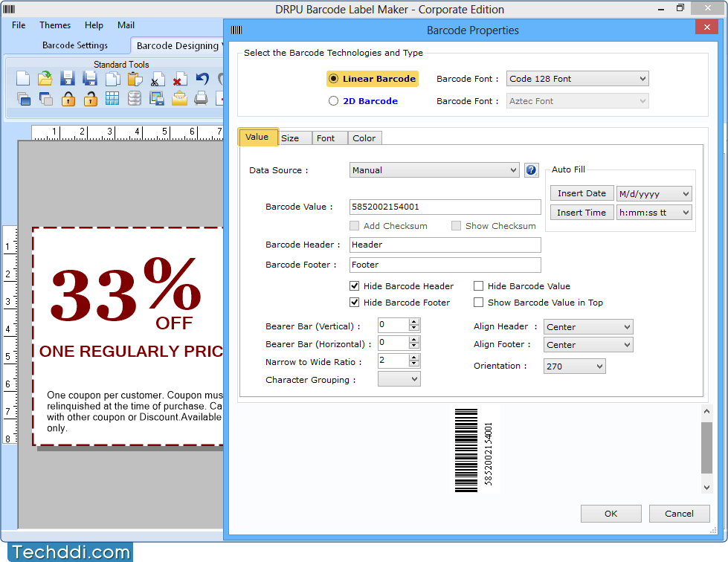
Task: Toggle the grid icon in Standard Tools
Action: [x=112, y=98]
